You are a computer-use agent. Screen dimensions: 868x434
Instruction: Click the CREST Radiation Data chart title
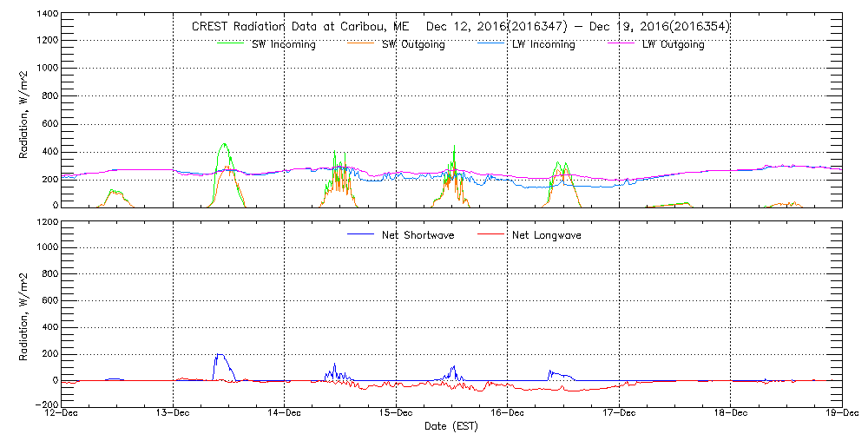(460, 27)
